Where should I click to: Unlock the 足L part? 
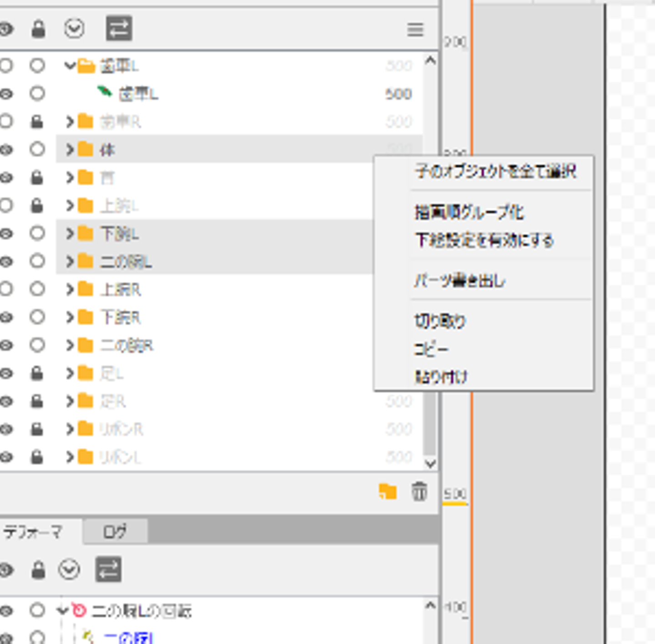pyautogui.click(x=37, y=373)
